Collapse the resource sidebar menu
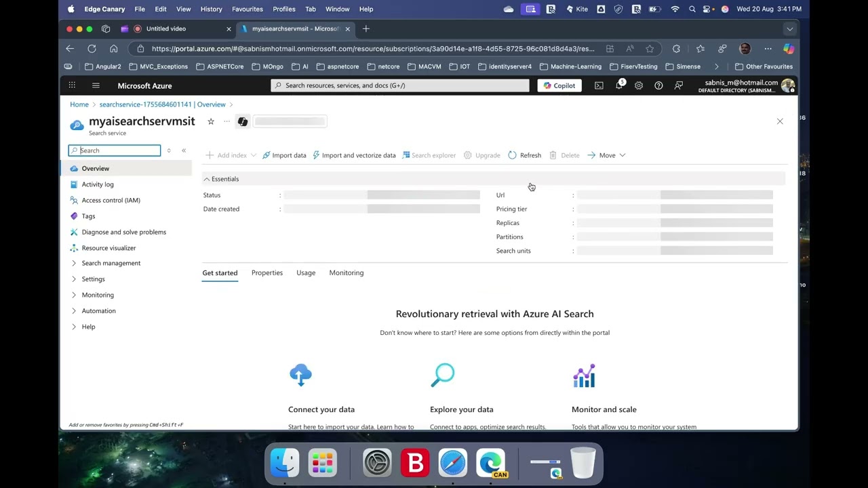This screenshot has width=868, height=488. pyautogui.click(x=184, y=150)
